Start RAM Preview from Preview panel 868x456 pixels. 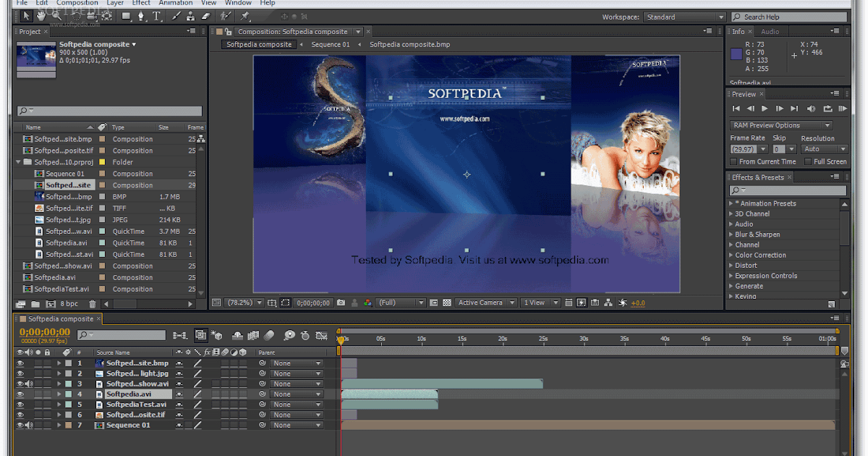pos(842,109)
